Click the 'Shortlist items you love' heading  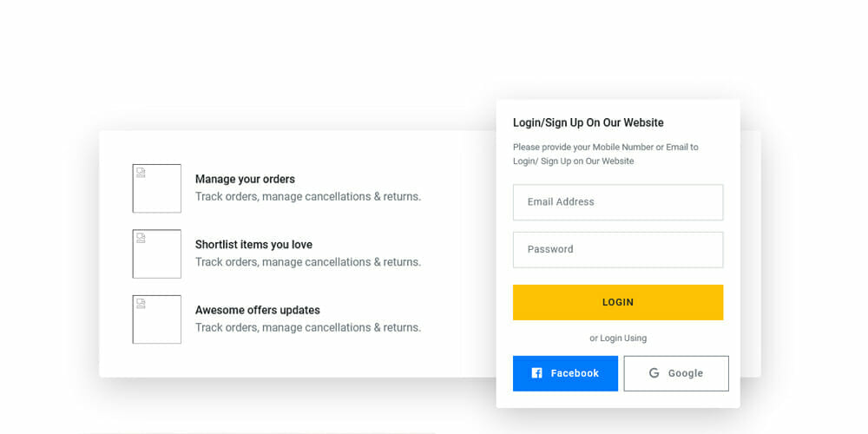253,245
